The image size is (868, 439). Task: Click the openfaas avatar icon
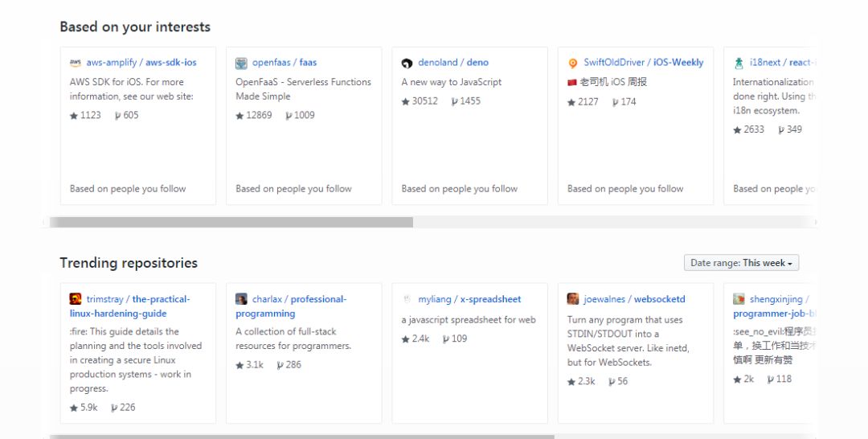pyautogui.click(x=241, y=63)
